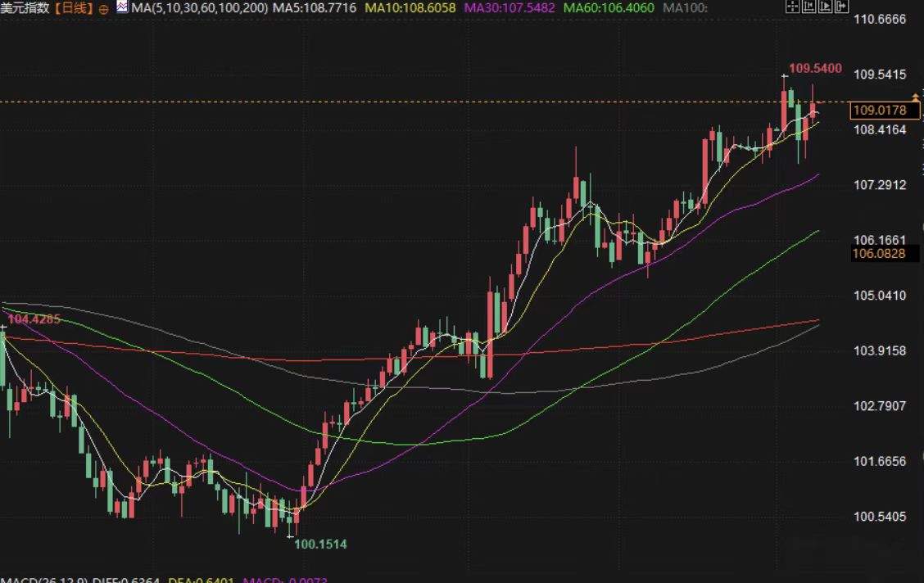Click the export arrow icon in top toolbar
Screen dimensions: 924x583
(x=841, y=7)
